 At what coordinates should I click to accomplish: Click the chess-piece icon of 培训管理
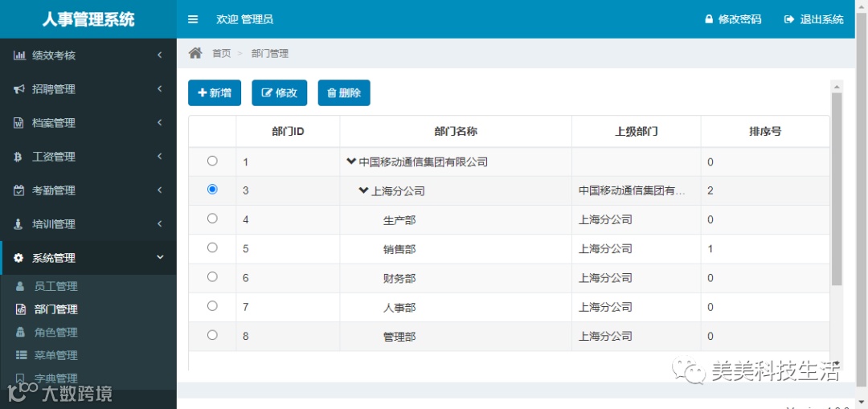(x=18, y=224)
